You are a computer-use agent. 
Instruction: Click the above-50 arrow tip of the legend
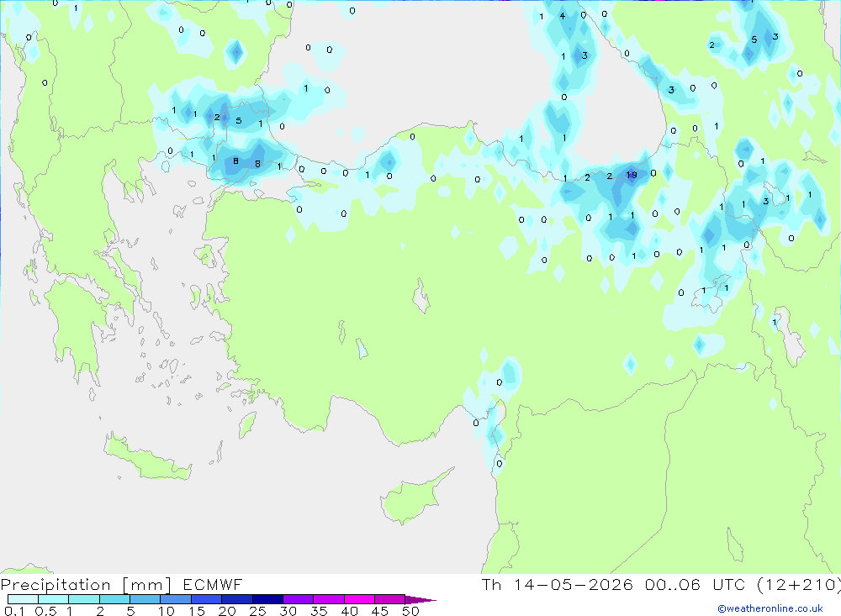[x=420, y=599]
